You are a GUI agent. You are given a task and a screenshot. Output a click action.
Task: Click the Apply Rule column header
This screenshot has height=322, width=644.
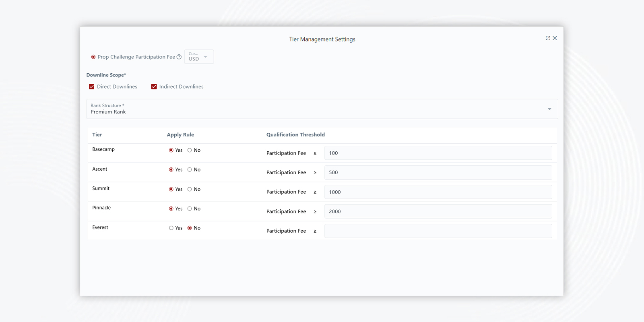pos(180,135)
